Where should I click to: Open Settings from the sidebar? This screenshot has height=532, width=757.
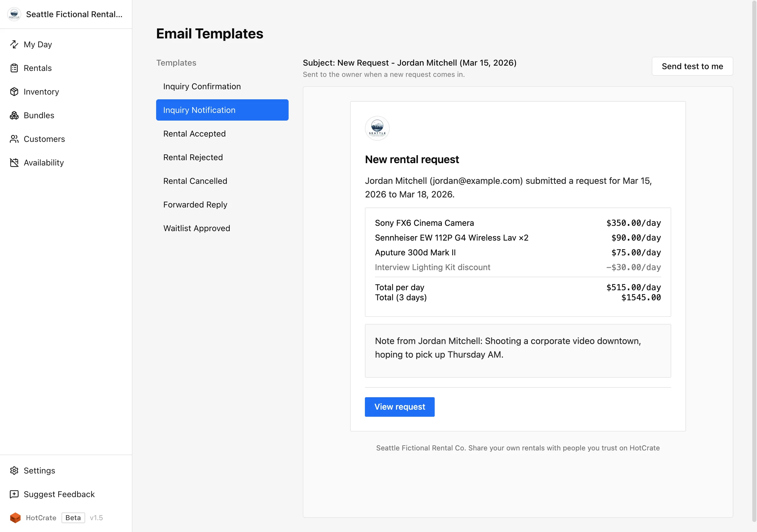point(66,470)
